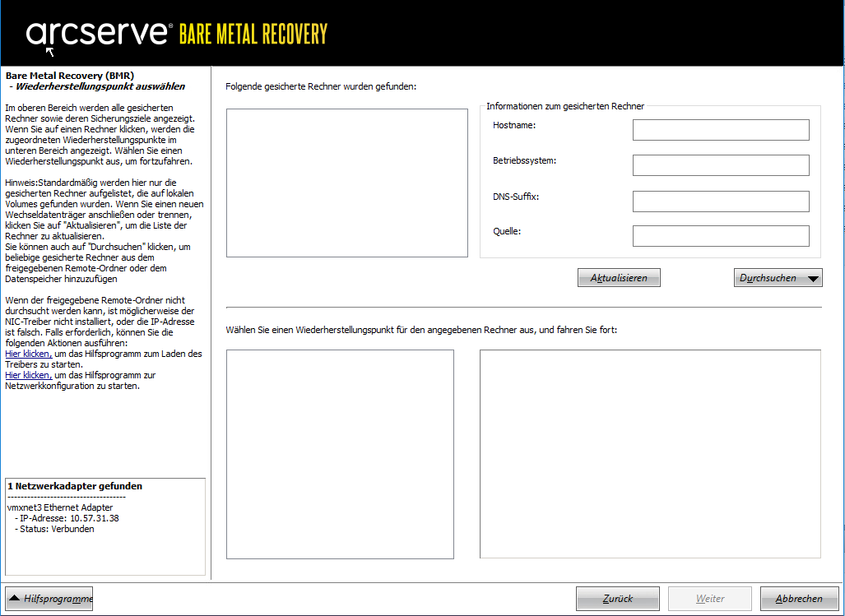The image size is (845, 616).
Task: Click the '1 Netzwerkadapter gefunden' heading
Action: click(75, 486)
